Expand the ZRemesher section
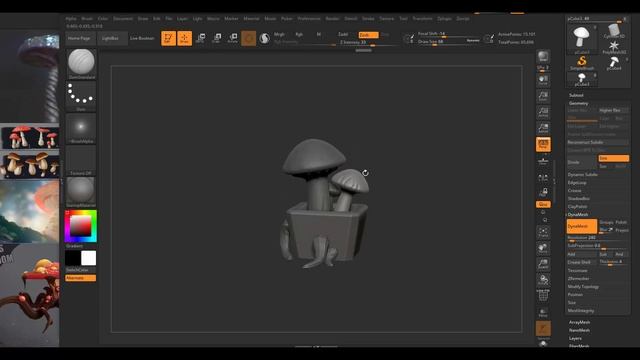 click(x=578, y=278)
